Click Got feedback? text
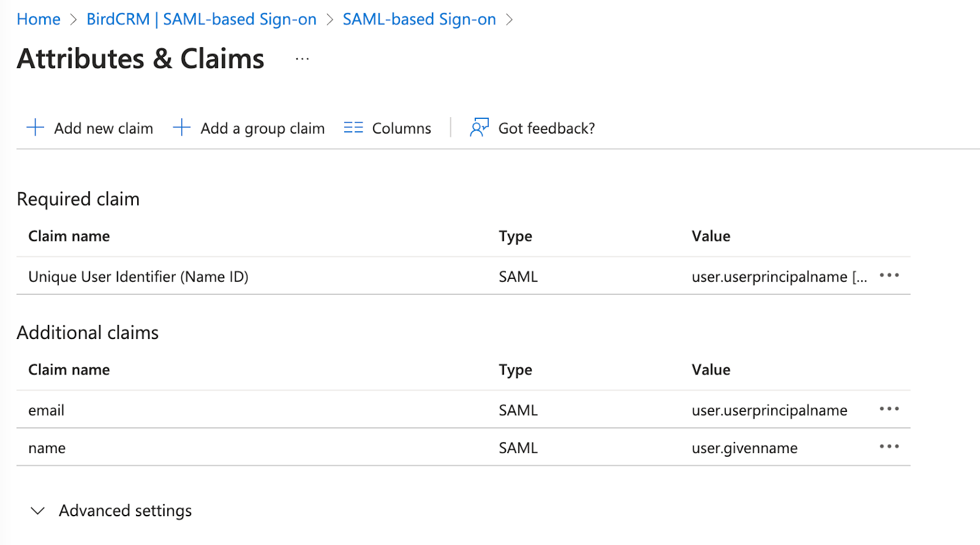The height and width of the screenshot is (545, 980). (x=546, y=128)
